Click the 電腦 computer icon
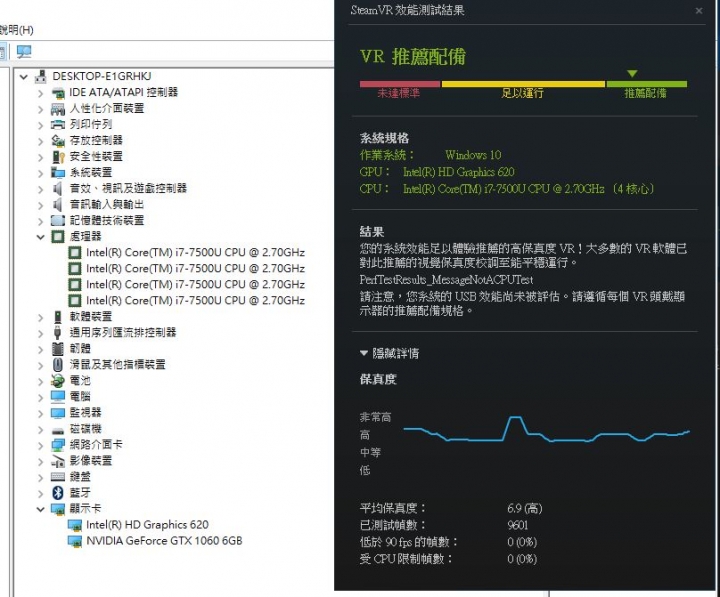This screenshot has width=720, height=597. coord(58,396)
